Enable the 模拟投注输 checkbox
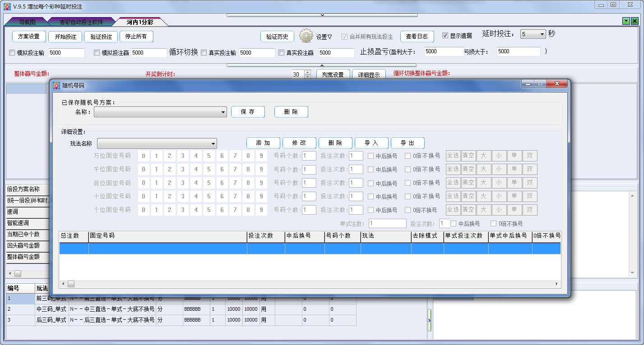Image resolution: width=644 pixels, height=345 pixels. 12,53
